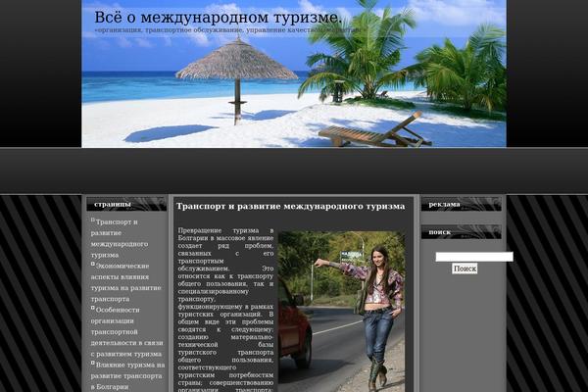This screenshot has width=588, height=392.
Task: Open 'Транспорт и развитие международного туризма' sidebar link
Action: tap(120, 238)
